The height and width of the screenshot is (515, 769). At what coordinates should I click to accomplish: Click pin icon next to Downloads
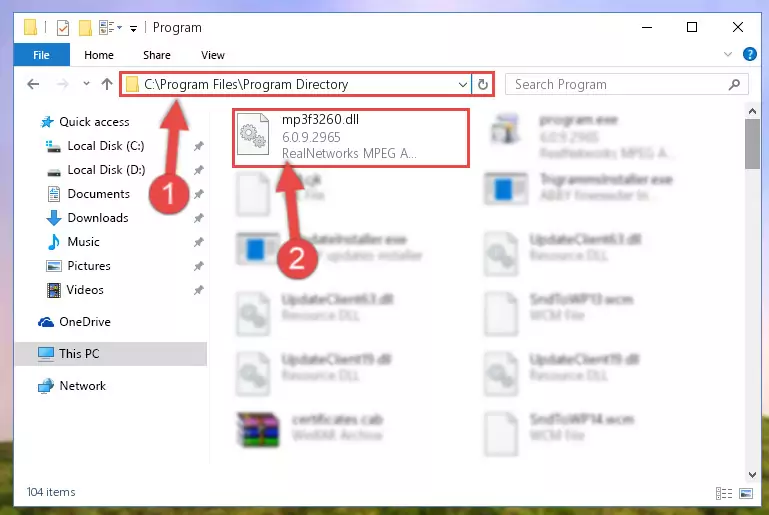tap(199, 218)
